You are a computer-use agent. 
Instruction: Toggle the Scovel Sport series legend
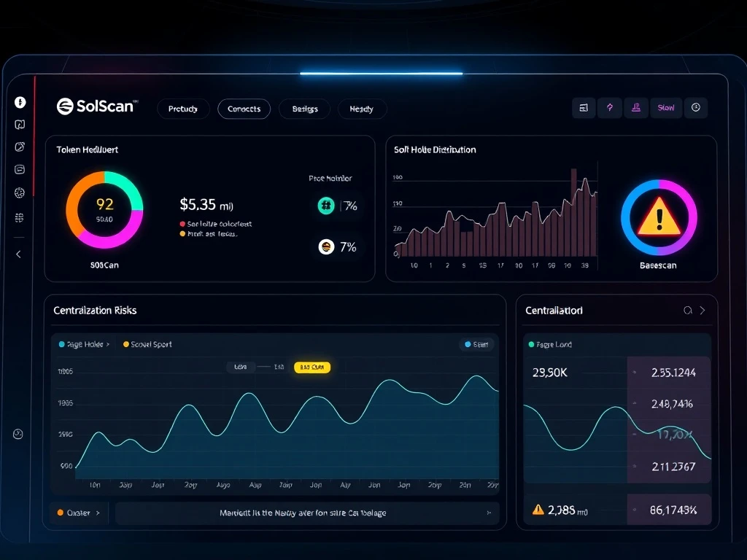click(147, 344)
